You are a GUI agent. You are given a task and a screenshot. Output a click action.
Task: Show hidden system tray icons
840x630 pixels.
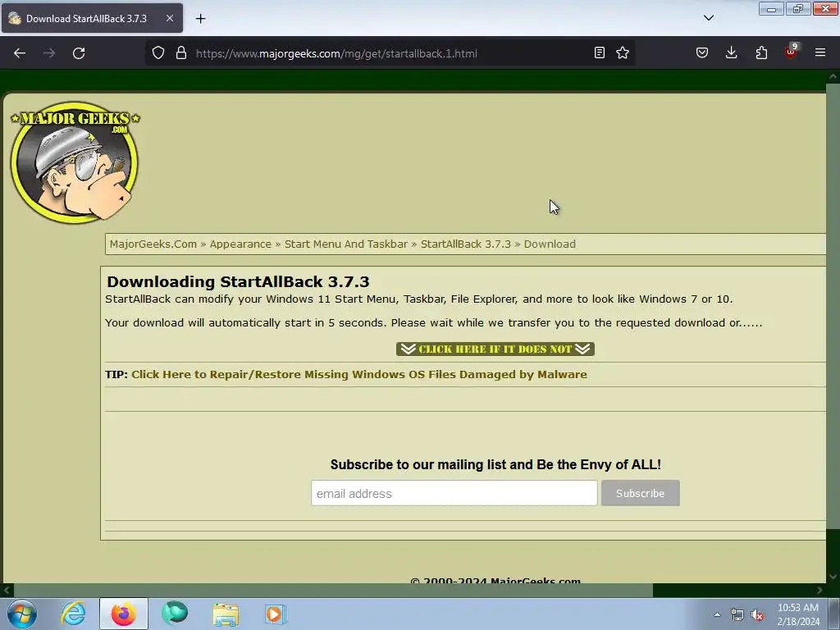(x=717, y=614)
